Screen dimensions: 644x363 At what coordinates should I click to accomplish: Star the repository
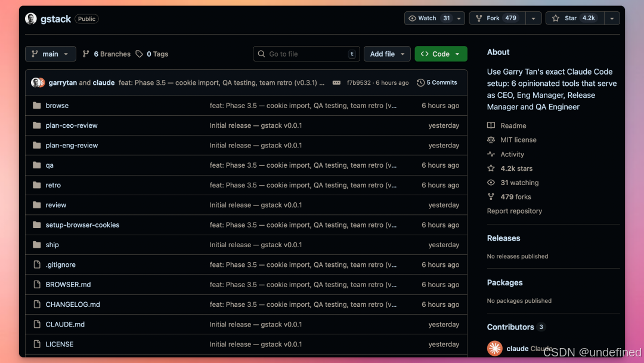click(x=575, y=18)
